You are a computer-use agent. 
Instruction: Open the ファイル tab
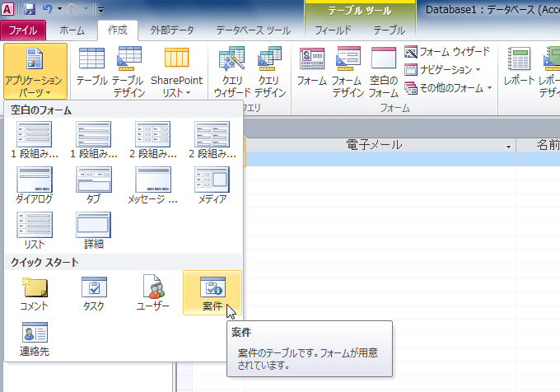[23, 30]
